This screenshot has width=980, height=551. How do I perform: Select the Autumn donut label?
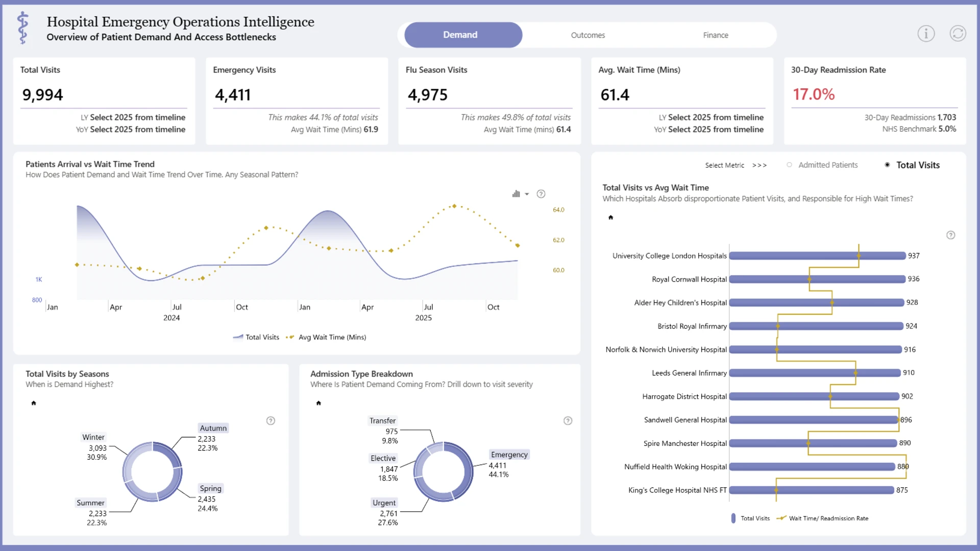point(213,428)
